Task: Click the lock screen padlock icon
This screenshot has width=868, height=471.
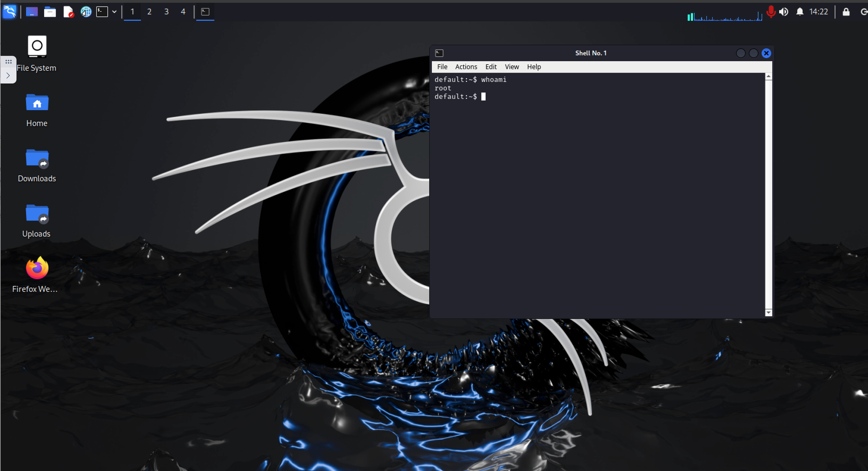Action: (846, 12)
